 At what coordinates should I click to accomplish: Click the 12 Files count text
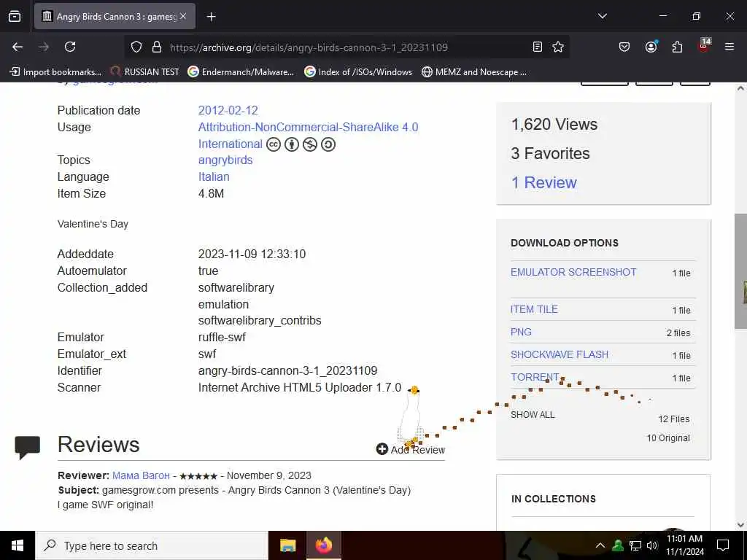[673, 419]
